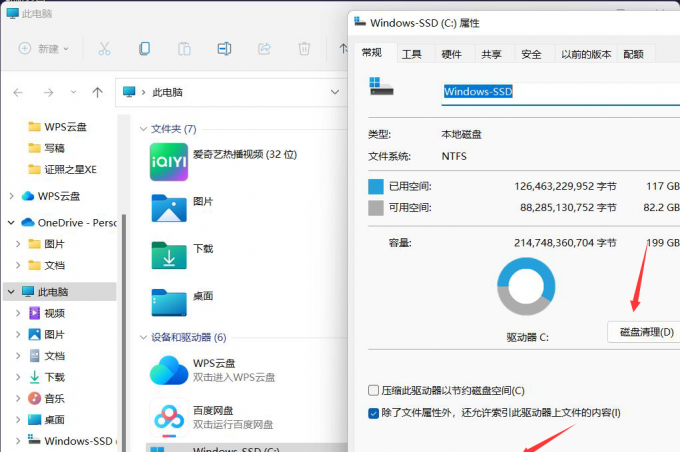Image resolution: width=680 pixels, height=452 pixels.
Task: Click 88,285,130,752 字节 free value
Action: point(569,208)
